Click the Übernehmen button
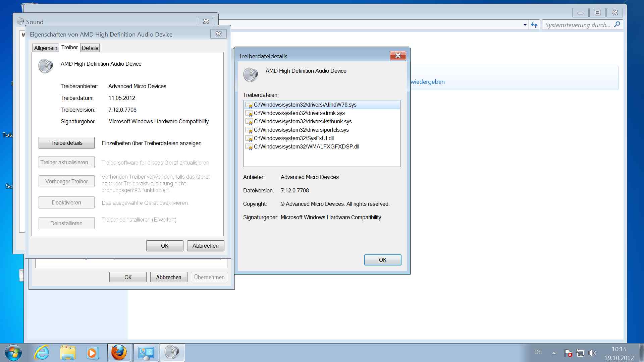Screen dimensions: 644x362 point(209,277)
